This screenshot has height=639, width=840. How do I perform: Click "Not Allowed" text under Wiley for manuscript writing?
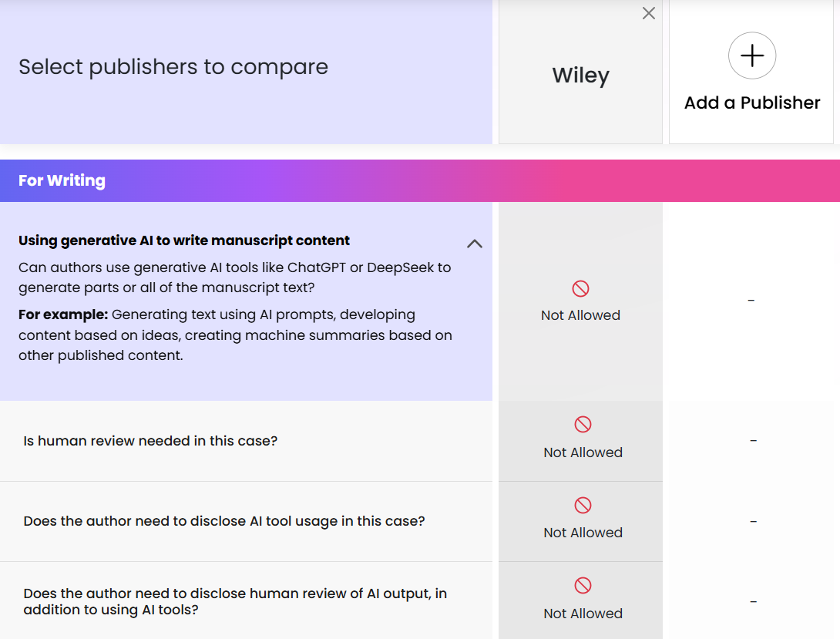[580, 314]
